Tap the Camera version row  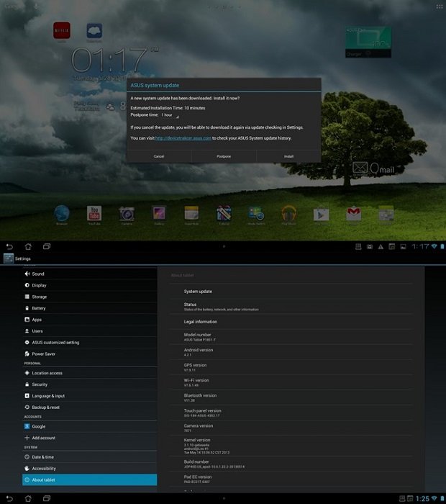pyautogui.click(x=291, y=428)
